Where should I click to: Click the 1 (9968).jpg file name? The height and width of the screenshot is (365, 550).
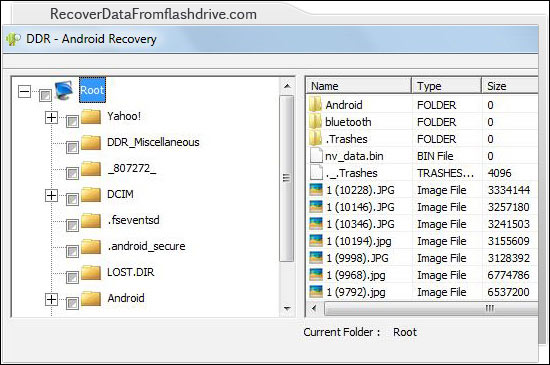[356, 275]
